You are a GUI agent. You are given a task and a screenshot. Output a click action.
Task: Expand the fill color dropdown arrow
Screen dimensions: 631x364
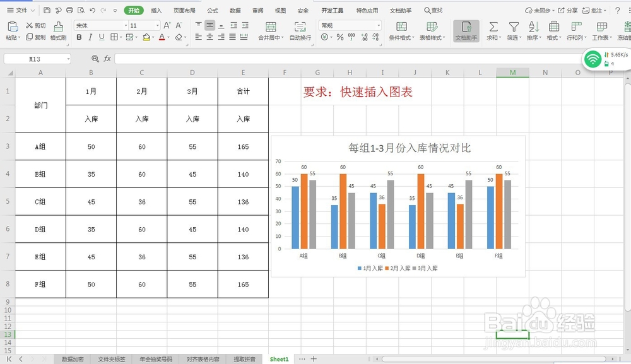pos(153,37)
